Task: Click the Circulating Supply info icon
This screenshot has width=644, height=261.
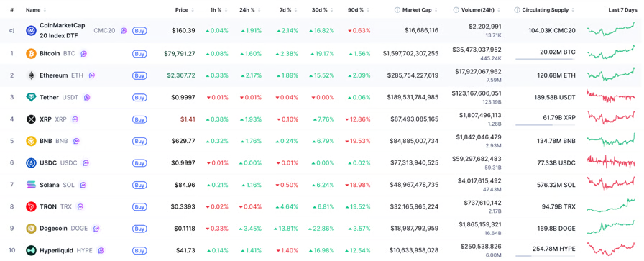Action: pos(517,10)
